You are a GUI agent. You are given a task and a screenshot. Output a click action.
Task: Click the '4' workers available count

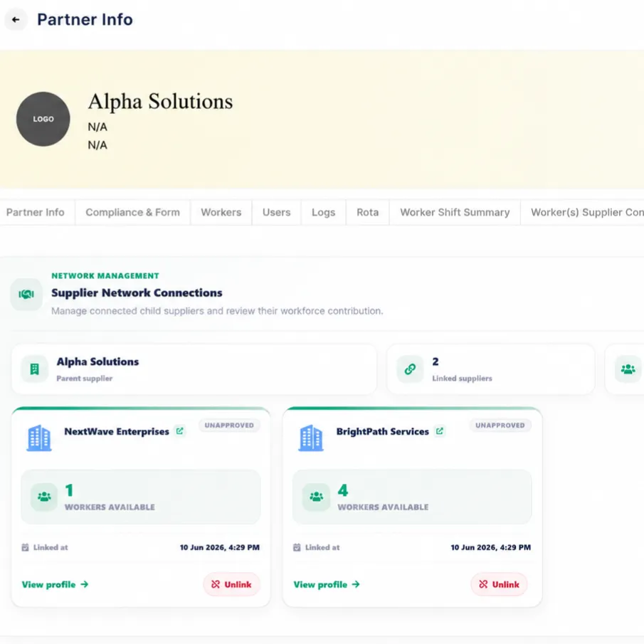pyautogui.click(x=342, y=490)
